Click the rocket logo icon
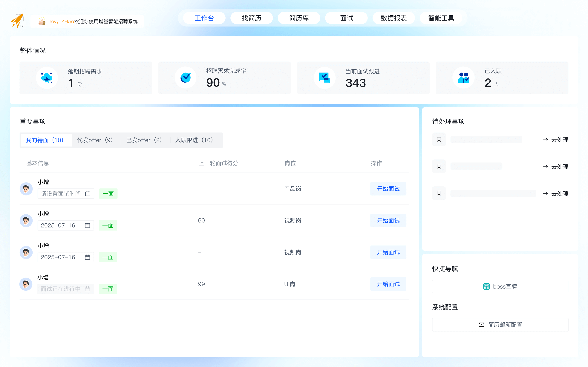The image size is (588, 367). [17, 20]
